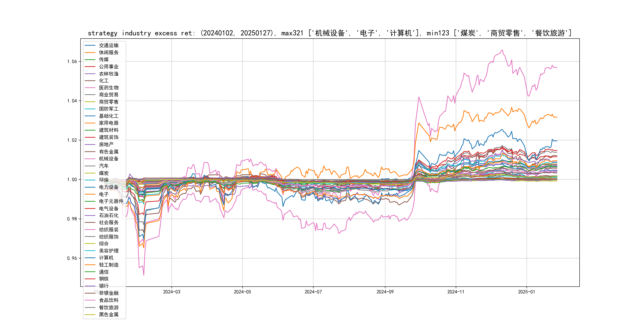Select the 非银金融 legend label

(x=109, y=293)
